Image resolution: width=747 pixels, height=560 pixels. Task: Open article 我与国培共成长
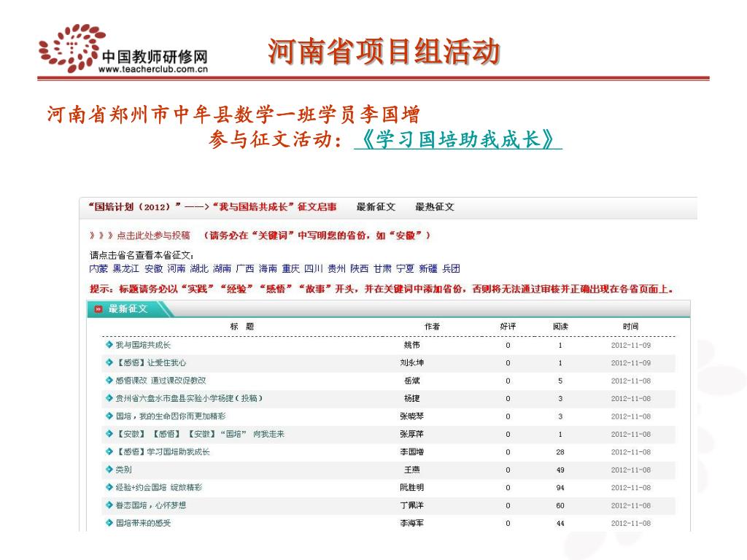click(143, 345)
